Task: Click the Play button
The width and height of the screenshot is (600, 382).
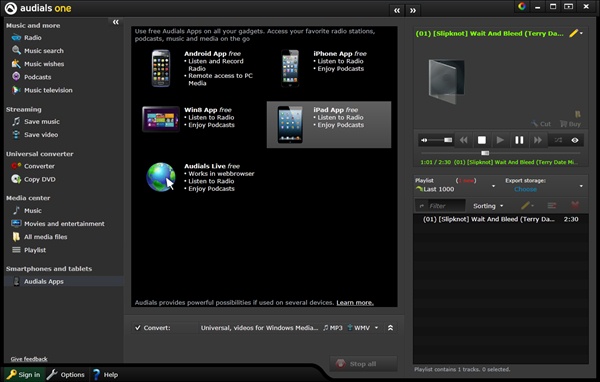Action: point(500,140)
